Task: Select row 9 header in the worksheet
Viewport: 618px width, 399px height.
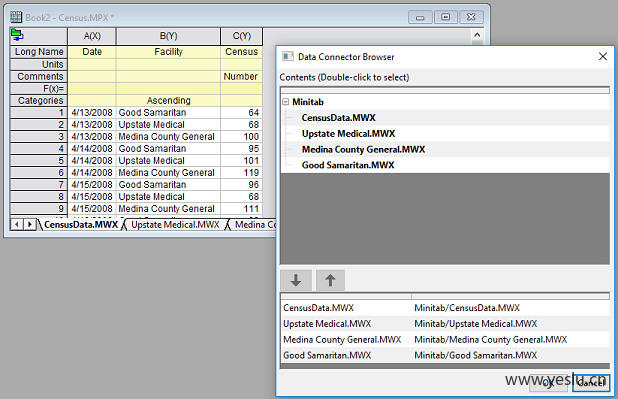Action: [x=39, y=209]
